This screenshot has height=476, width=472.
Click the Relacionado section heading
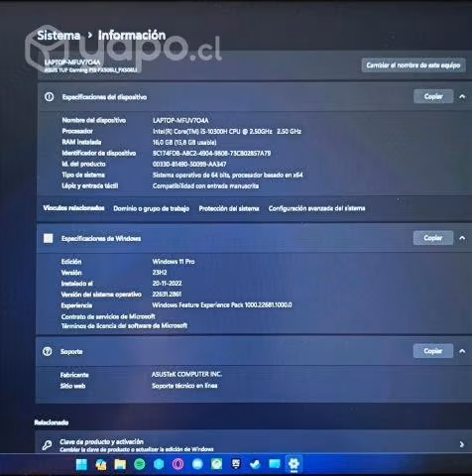(52, 422)
